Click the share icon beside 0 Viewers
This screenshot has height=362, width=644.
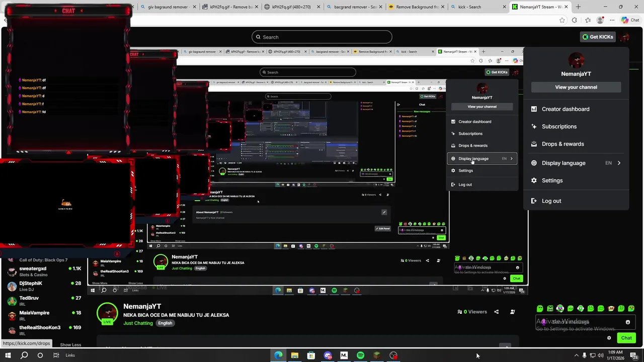tap(496, 312)
